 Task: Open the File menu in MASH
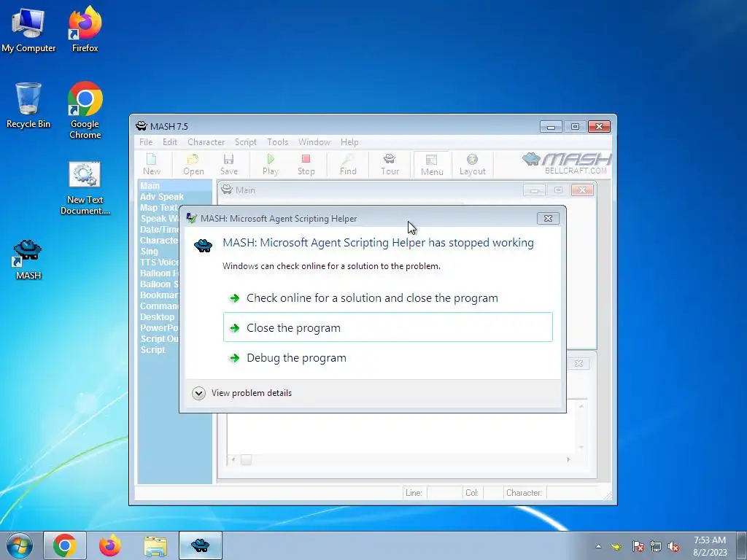click(146, 142)
